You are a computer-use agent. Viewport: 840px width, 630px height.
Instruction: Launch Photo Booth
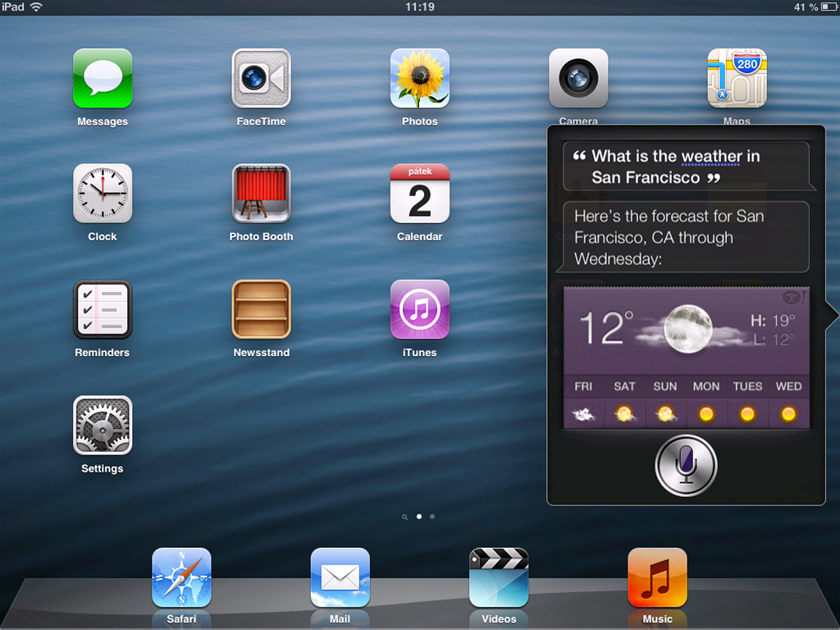pyautogui.click(x=262, y=194)
